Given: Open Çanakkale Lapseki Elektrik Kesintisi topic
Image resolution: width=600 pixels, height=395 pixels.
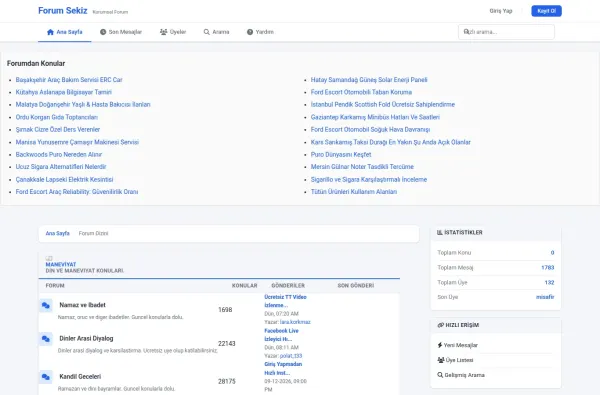Looking at the screenshot, I should [64, 179].
